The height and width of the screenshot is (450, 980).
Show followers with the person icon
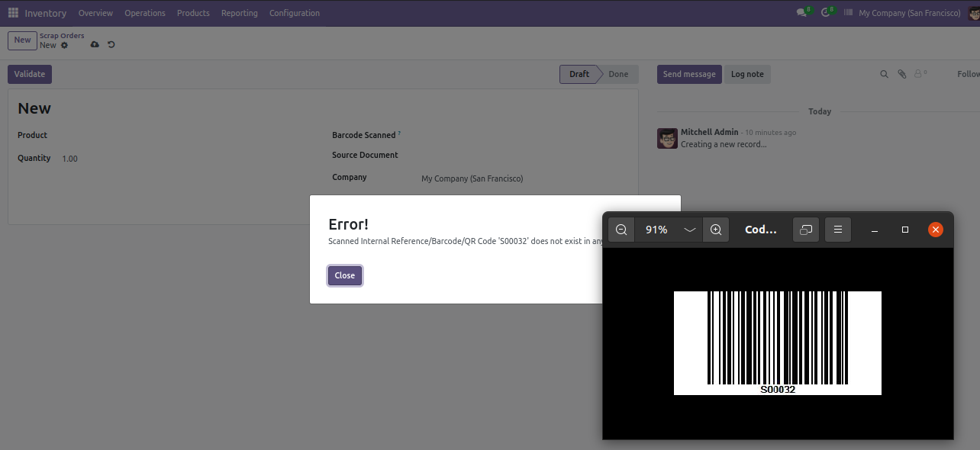920,74
